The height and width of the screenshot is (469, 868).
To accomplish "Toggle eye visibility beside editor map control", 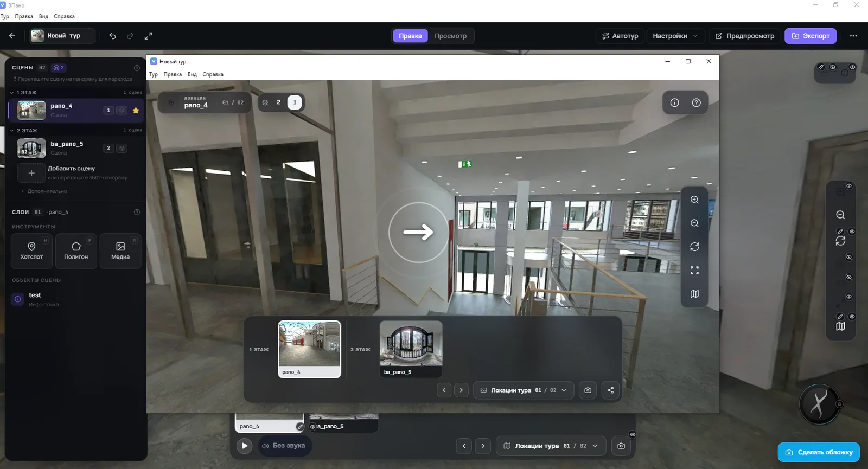I will click(852, 317).
